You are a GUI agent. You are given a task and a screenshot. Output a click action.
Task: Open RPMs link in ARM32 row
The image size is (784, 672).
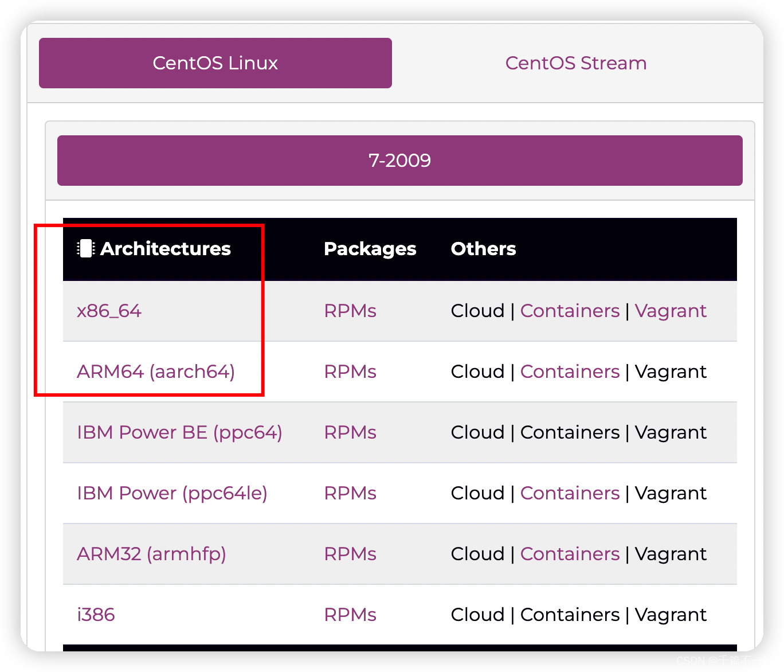tap(350, 554)
